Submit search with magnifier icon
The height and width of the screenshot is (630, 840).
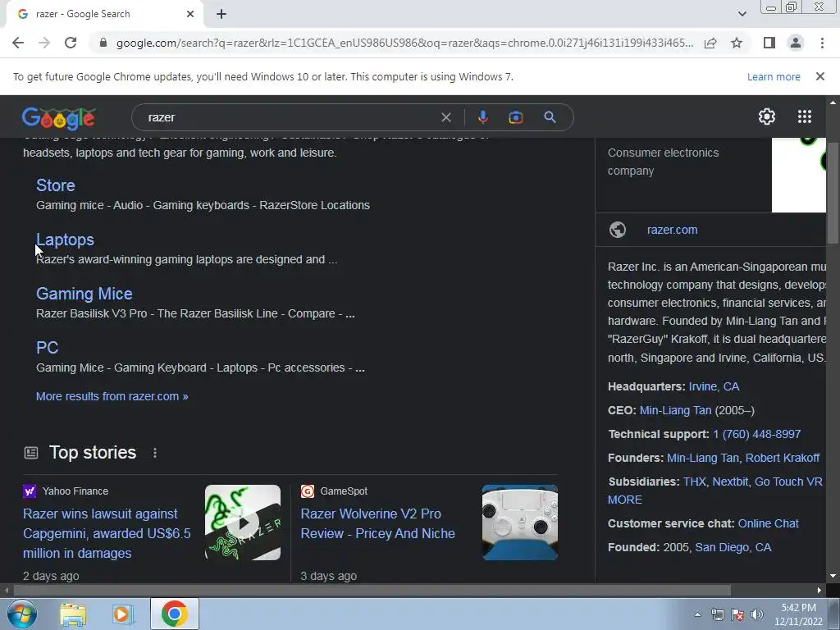[550, 117]
